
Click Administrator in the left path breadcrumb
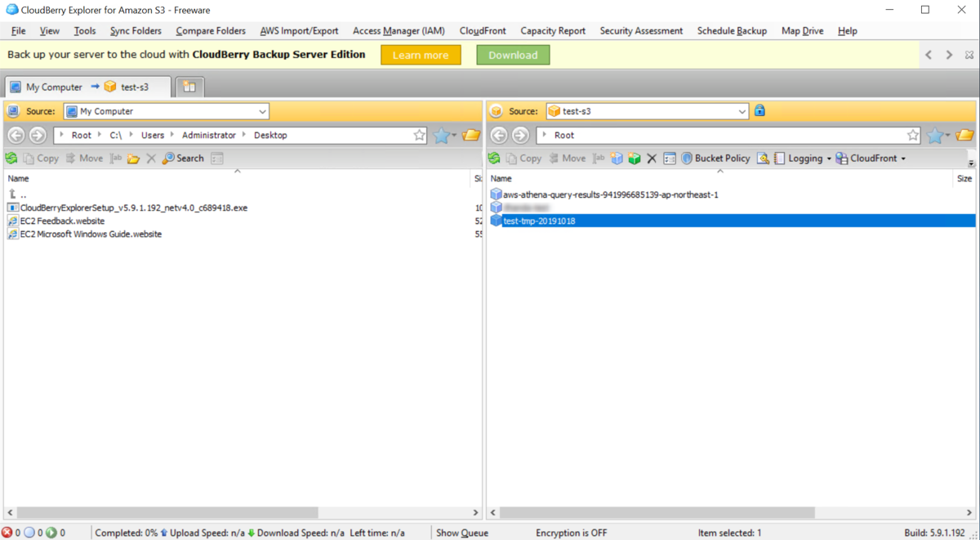point(209,135)
